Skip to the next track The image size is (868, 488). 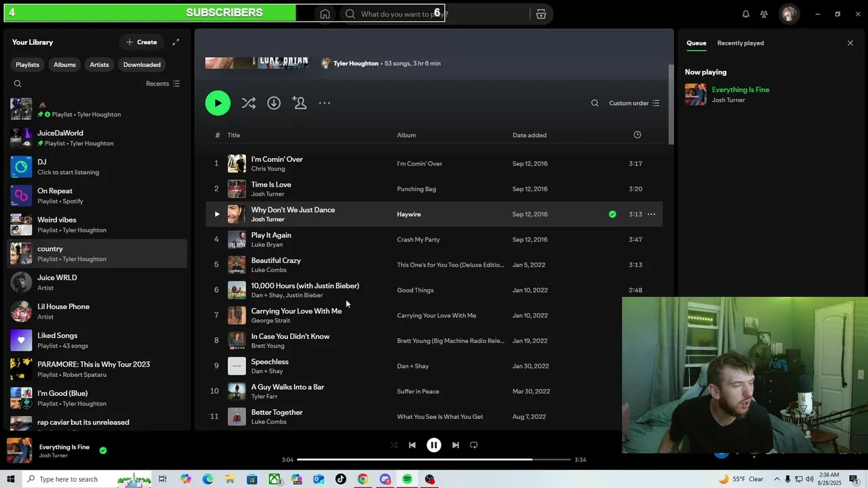[x=456, y=445]
